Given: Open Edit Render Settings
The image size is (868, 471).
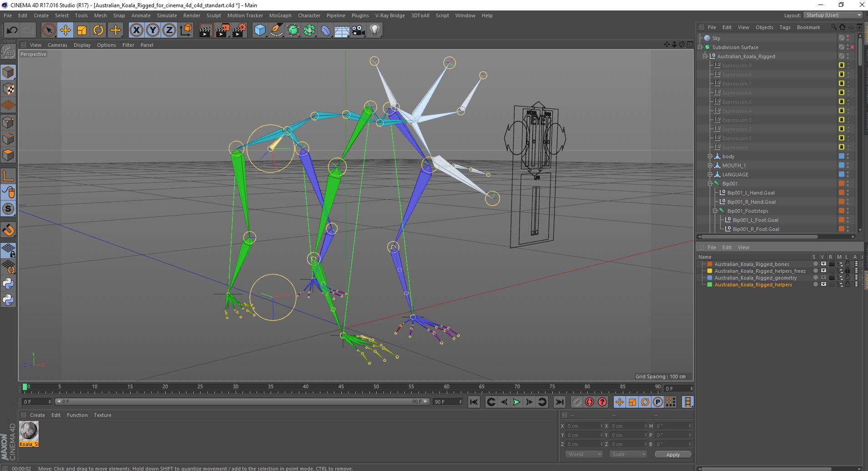Looking at the screenshot, I should 239,30.
